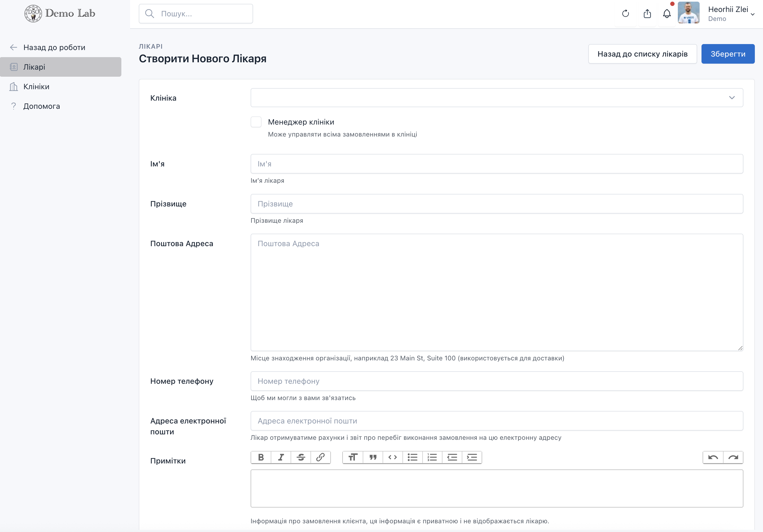
Task: Open the Клініка dropdown
Action: tap(497, 98)
